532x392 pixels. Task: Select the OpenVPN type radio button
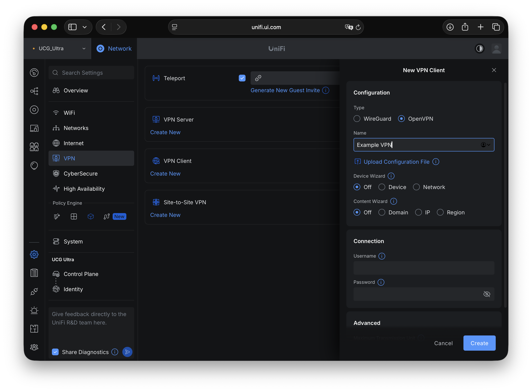[x=401, y=119]
